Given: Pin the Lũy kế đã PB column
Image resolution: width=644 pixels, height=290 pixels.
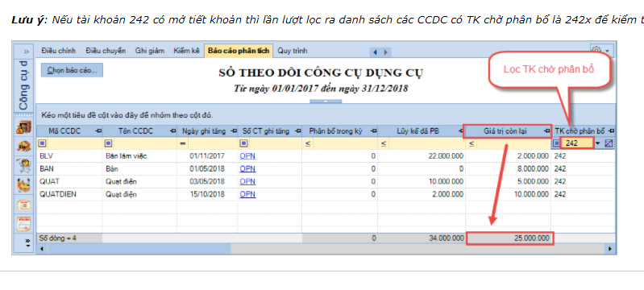Looking at the screenshot, I should point(460,131).
